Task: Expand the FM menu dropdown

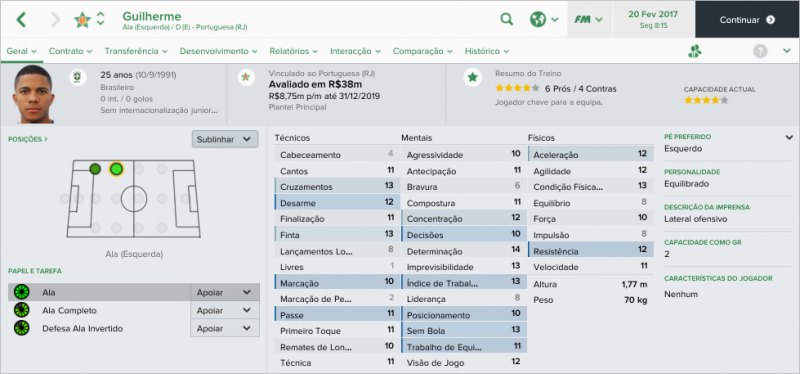Action: [x=589, y=19]
